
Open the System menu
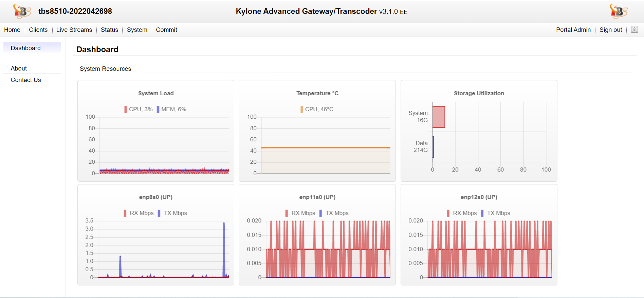tap(137, 30)
